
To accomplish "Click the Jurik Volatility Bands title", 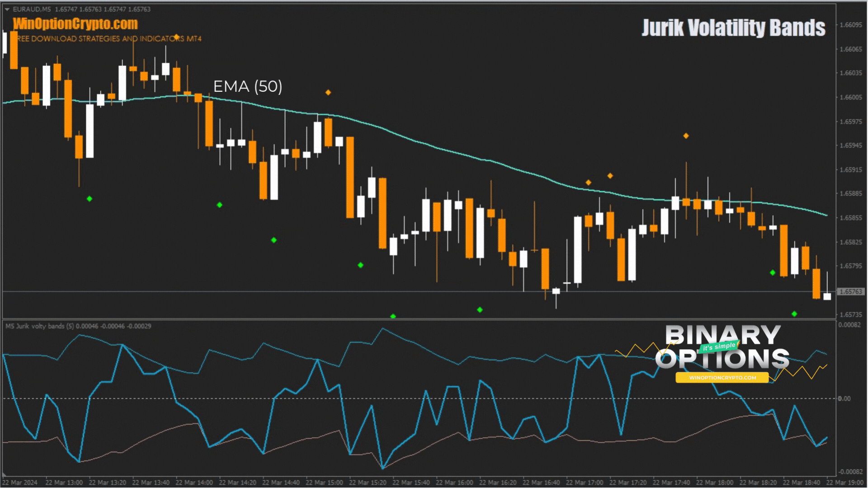I will [x=733, y=28].
